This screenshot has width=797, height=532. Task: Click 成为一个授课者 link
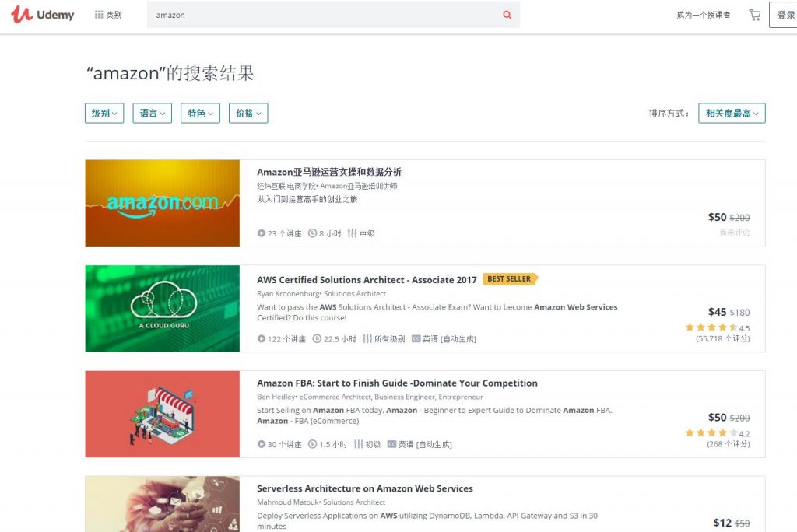coord(704,15)
